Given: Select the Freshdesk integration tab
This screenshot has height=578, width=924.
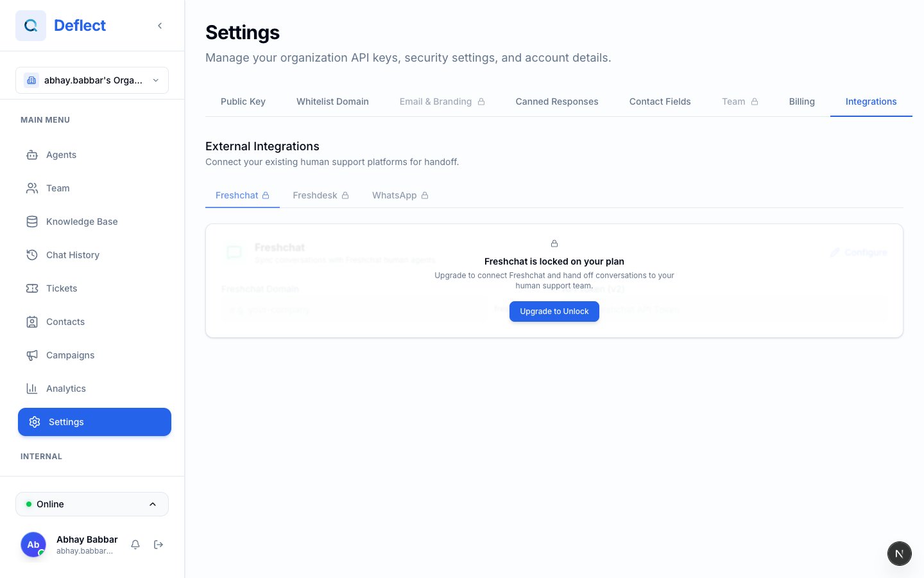Looking at the screenshot, I should [x=321, y=195].
